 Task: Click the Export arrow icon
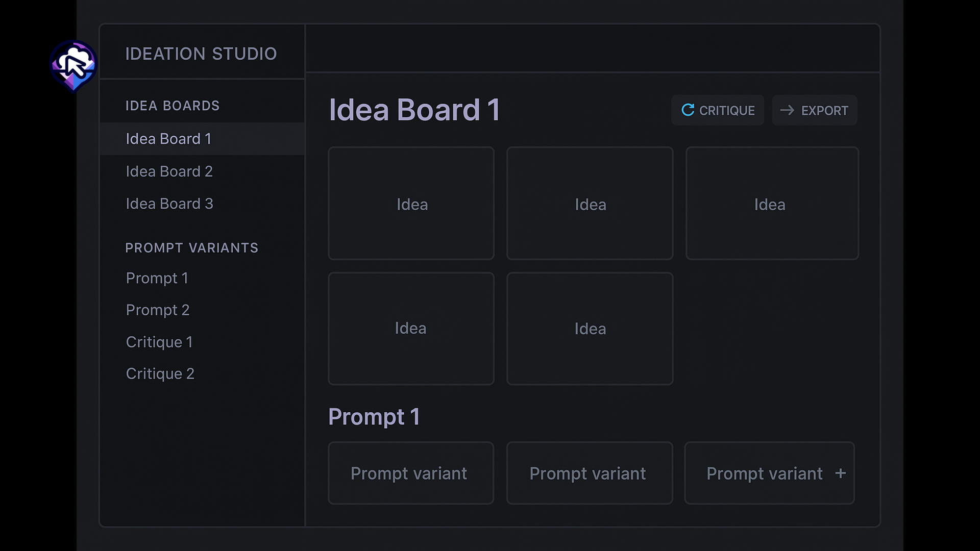point(787,110)
